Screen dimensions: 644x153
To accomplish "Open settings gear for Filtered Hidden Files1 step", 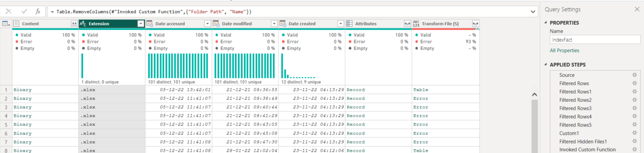I will tap(635, 142).
